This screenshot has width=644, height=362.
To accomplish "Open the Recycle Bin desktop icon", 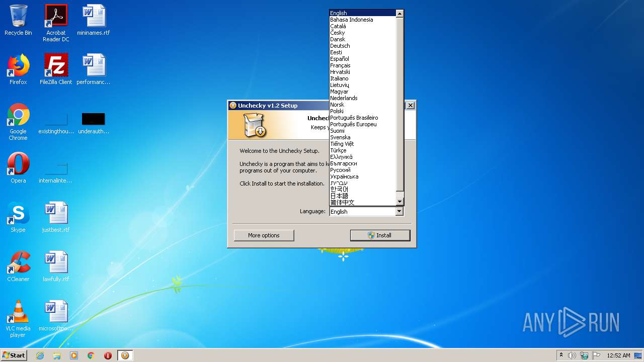I will pyautogui.click(x=18, y=20).
